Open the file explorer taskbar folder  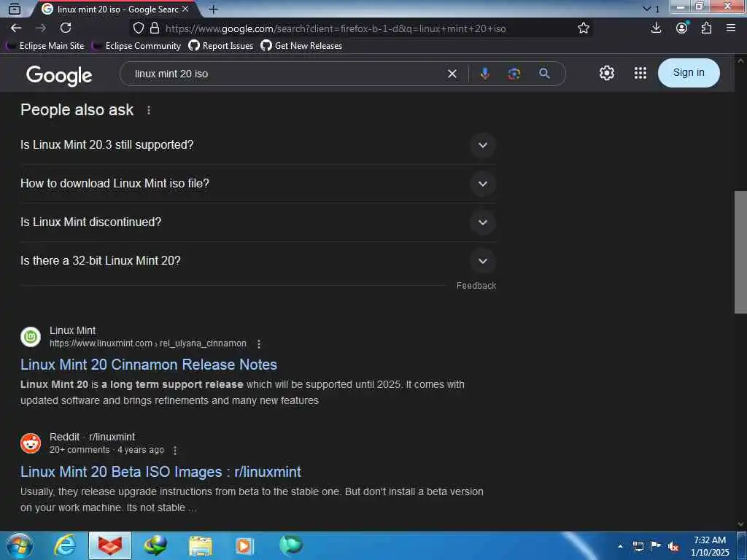coord(200,545)
